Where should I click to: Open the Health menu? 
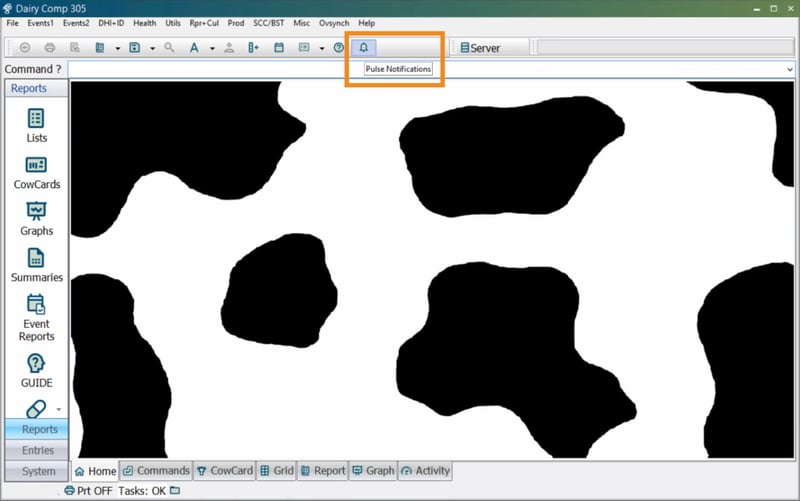tap(144, 22)
